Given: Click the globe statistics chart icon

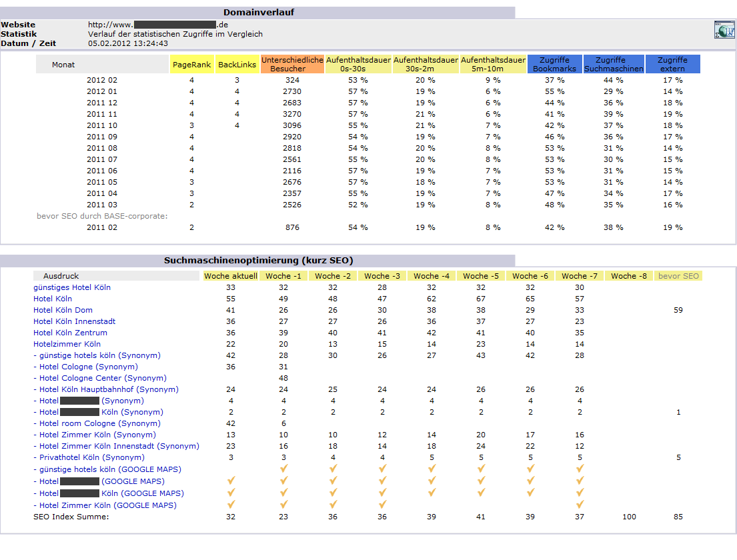Looking at the screenshot, I should 724,29.
